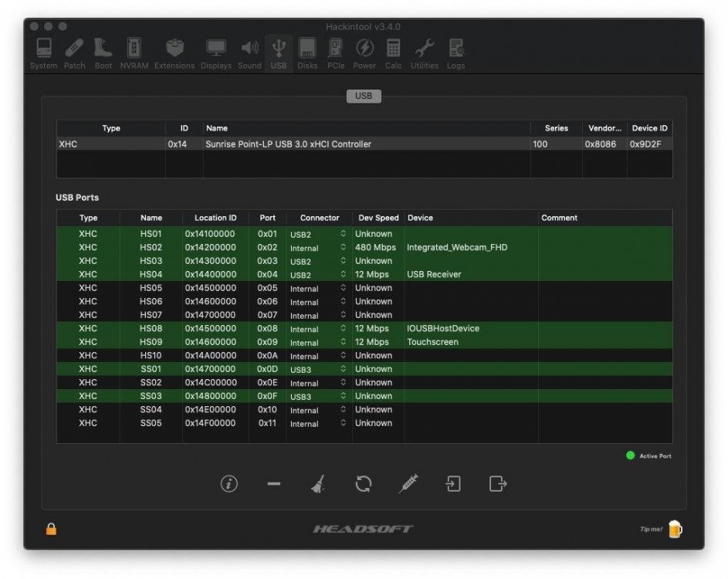The width and height of the screenshot is (728, 579).
Task: Click the minus Remove icon
Action: click(x=274, y=484)
